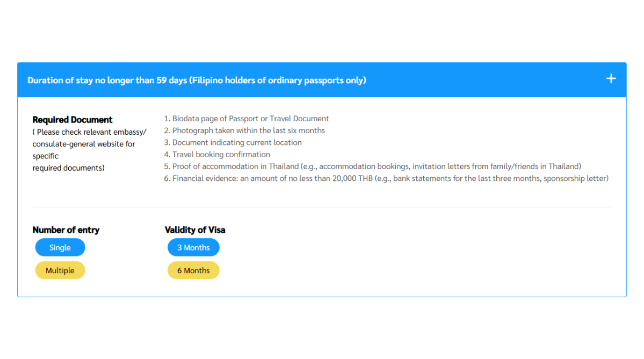Viewport: 644px width, 359px height.
Task: Click the Validity of Visa heading
Action: [x=195, y=230]
